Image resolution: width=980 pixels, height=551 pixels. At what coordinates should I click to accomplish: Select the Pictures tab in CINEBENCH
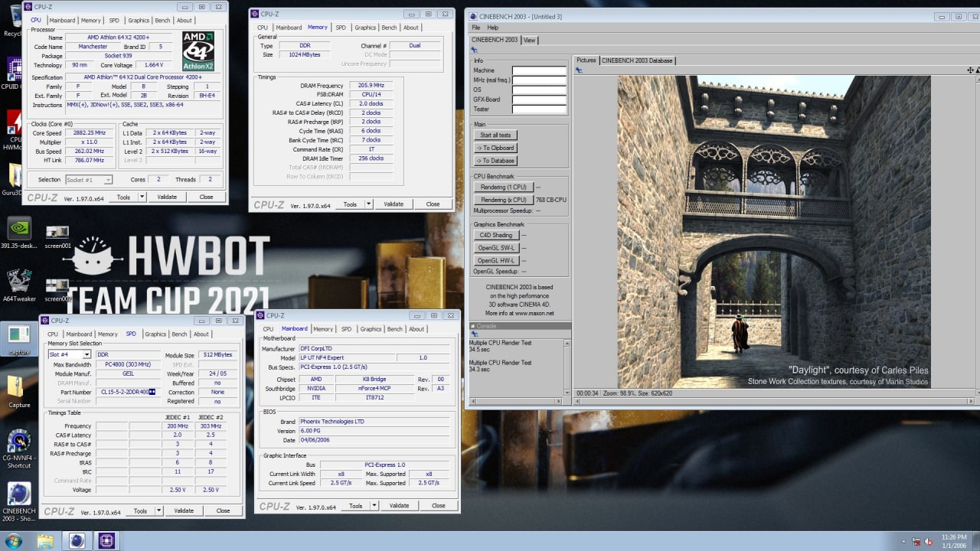tap(586, 60)
